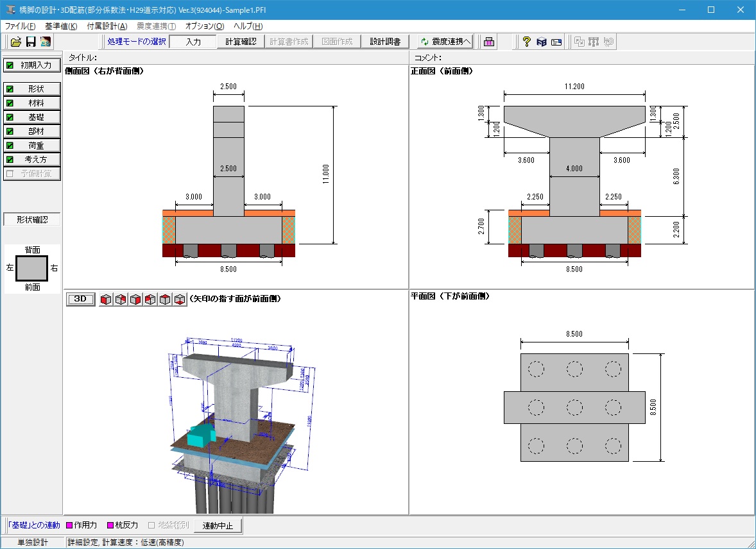The image size is (756, 549).
Task: Select the fourth cube view icon with red back face
Action: click(x=150, y=300)
